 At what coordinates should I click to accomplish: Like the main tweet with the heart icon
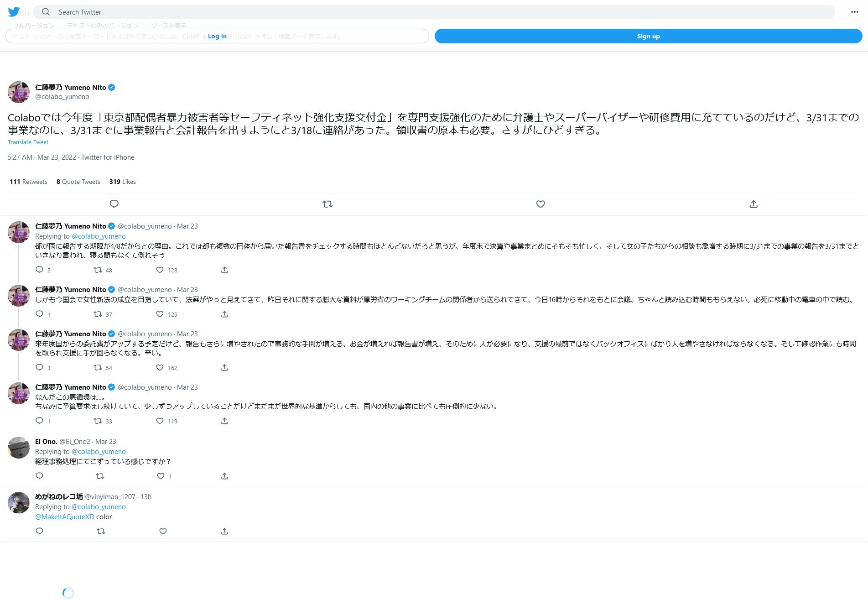click(x=541, y=204)
